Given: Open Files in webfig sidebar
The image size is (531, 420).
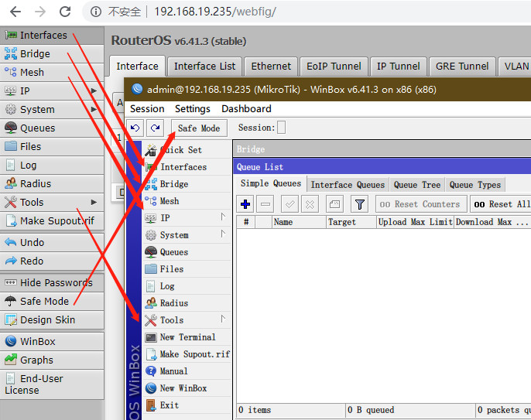Looking at the screenshot, I should [52, 146].
